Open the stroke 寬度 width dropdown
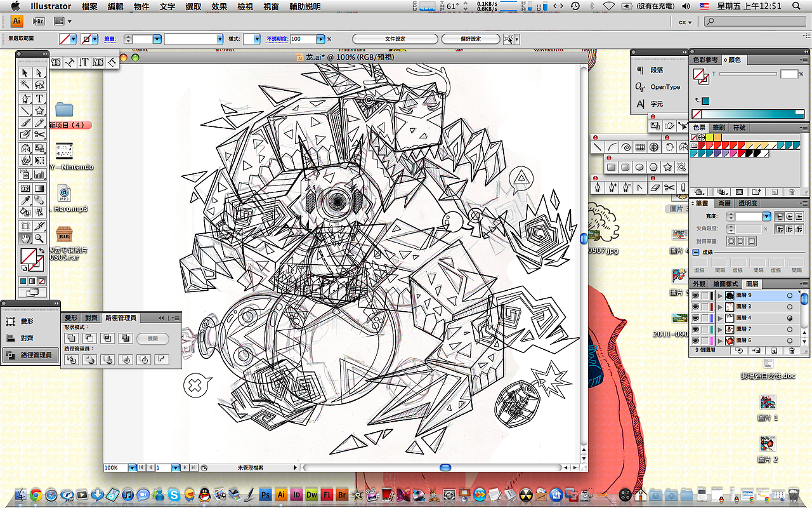The width and height of the screenshot is (812, 508). (766, 217)
